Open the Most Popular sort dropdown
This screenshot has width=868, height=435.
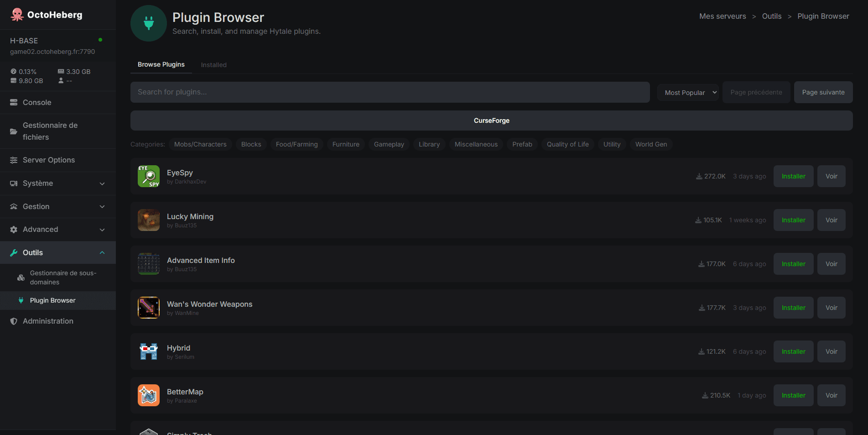click(x=688, y=92)
